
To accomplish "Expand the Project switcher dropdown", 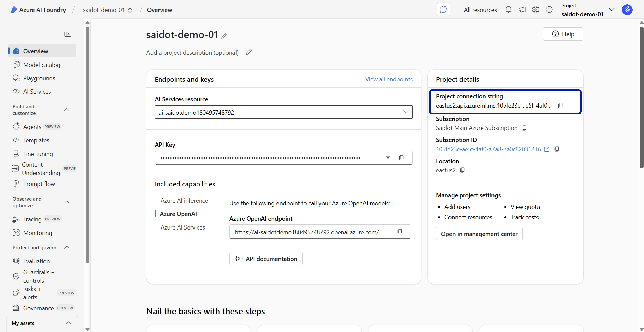I will [x=612, y=10].
